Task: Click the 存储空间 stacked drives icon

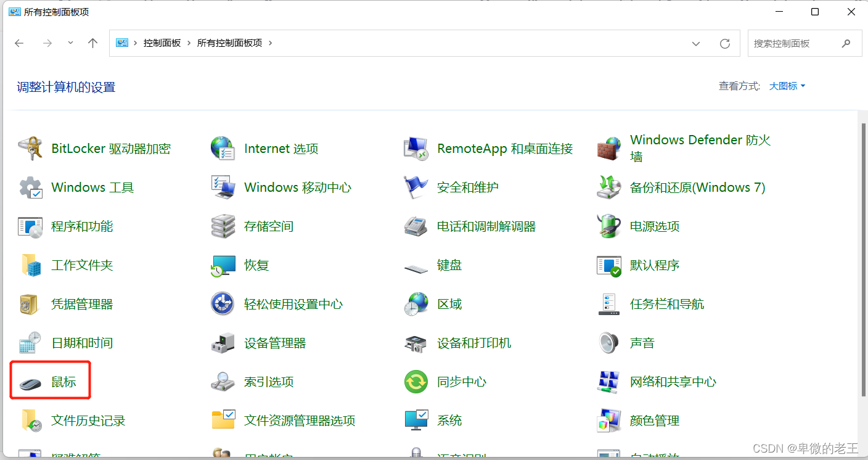Action: click(223, 226)
